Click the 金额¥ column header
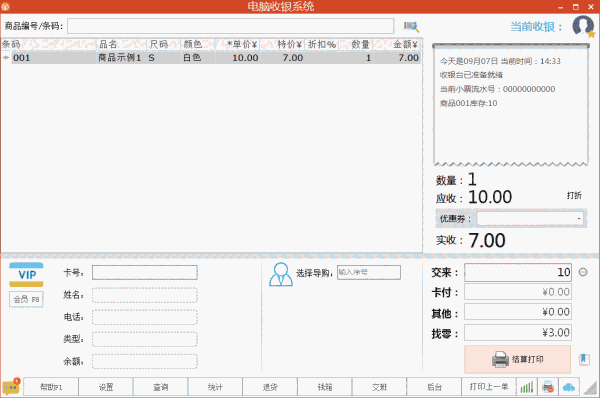The height and width of the screenshot is (398, 600). tap(397, 44)
